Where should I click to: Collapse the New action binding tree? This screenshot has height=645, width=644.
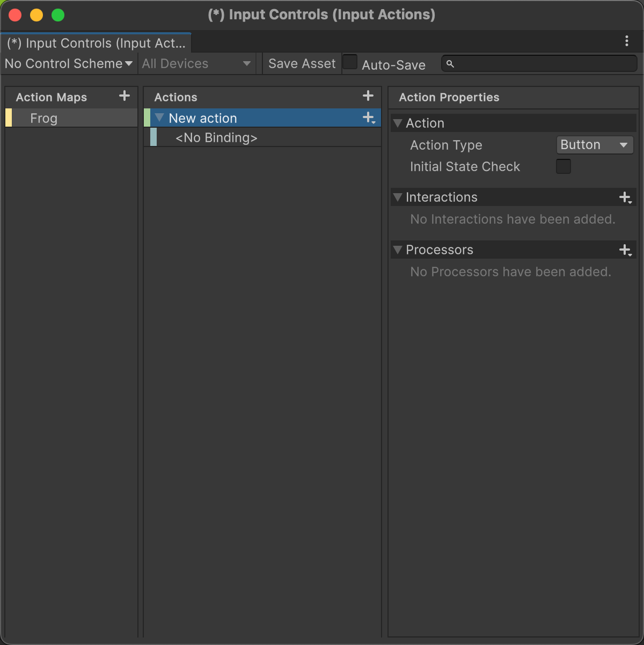pos(159,118)
